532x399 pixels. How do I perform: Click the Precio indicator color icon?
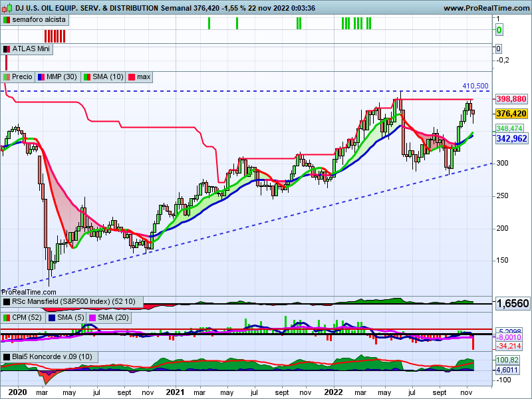click(x=7, y=77)
